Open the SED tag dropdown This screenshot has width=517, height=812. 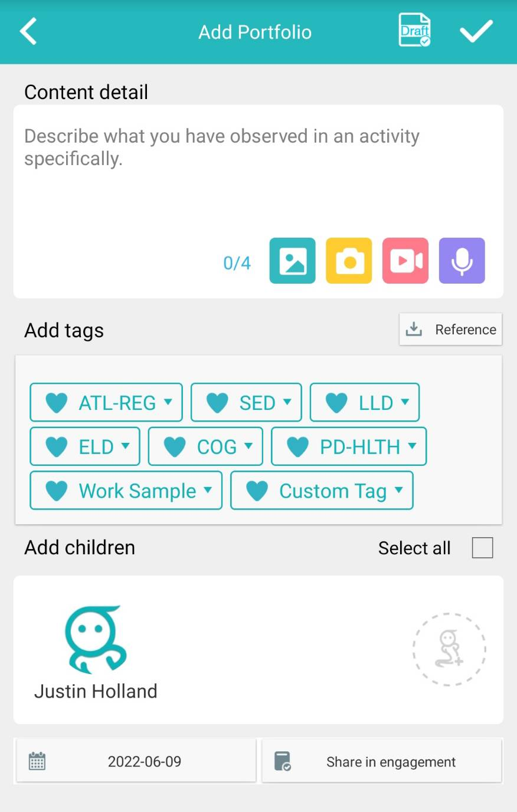tap(247, 403)
